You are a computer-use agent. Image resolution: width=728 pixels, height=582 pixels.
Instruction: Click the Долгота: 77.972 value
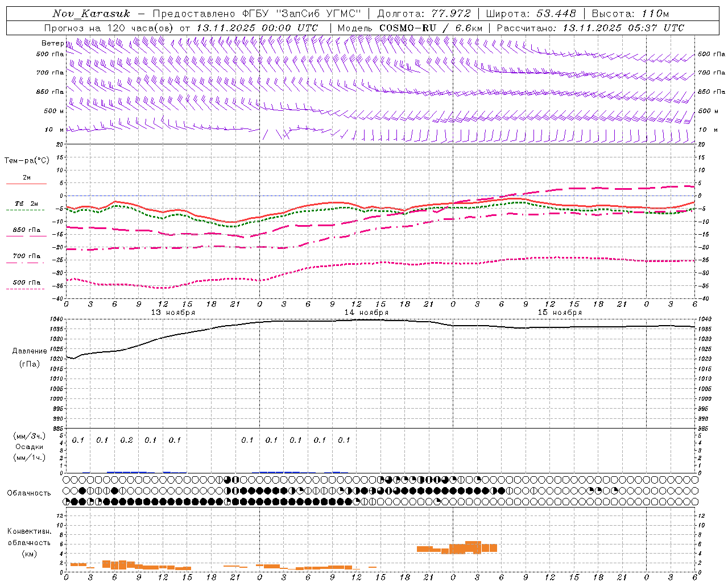[x=424, y=14]
